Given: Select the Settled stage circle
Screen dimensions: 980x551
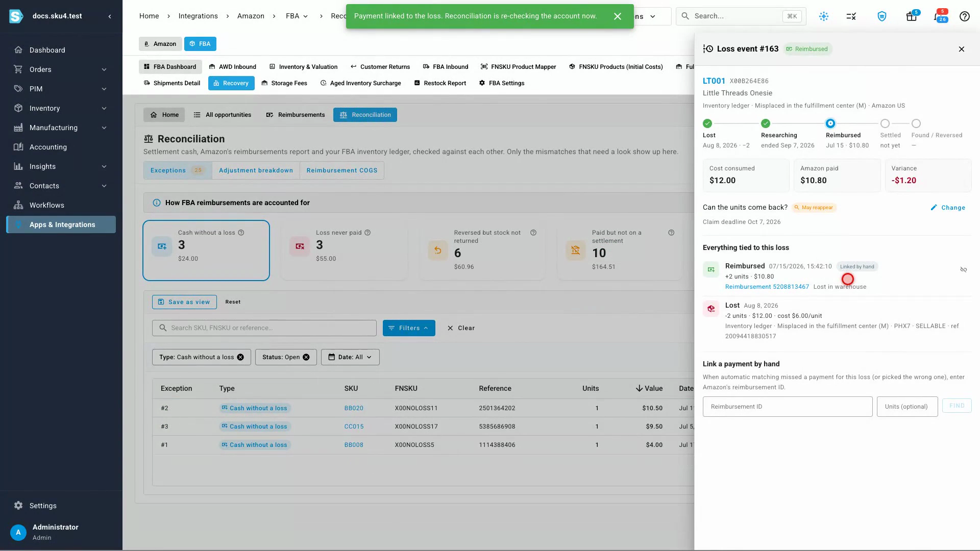Looking at the screenshot, I should point(885,123).
